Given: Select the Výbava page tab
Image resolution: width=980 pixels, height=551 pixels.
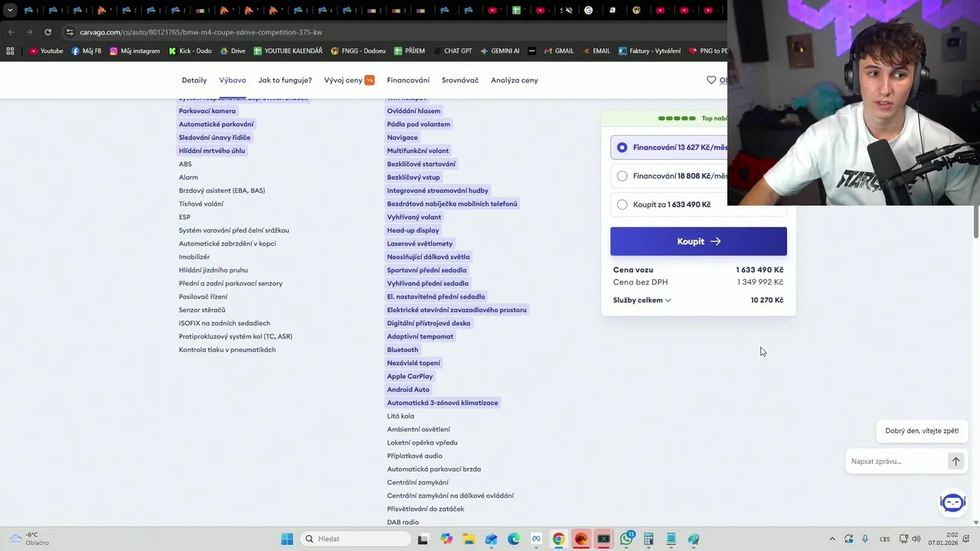Looking at the screenshot, I should point(233,80).
